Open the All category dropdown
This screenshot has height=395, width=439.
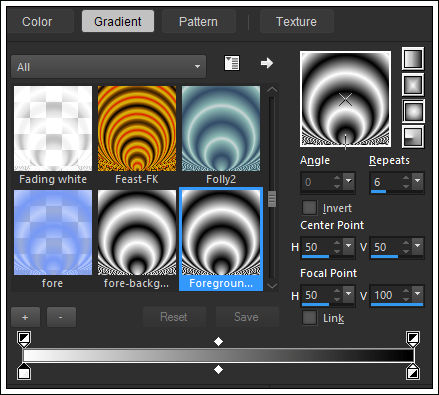pos(108,67)
